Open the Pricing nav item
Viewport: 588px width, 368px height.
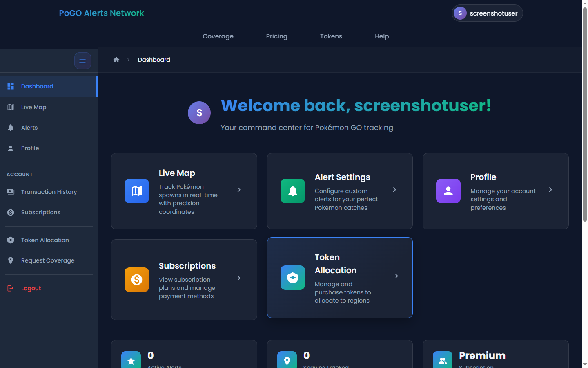coord(277,36)
